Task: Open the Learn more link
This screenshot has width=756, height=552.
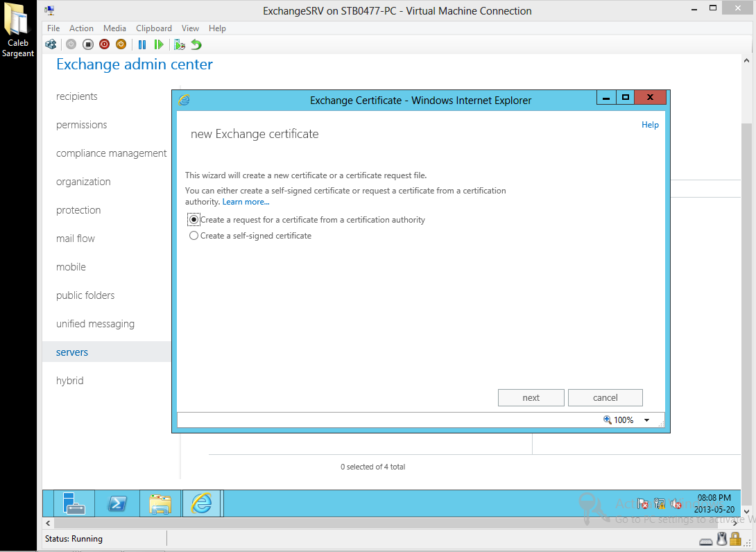Action: click(246, 202)
